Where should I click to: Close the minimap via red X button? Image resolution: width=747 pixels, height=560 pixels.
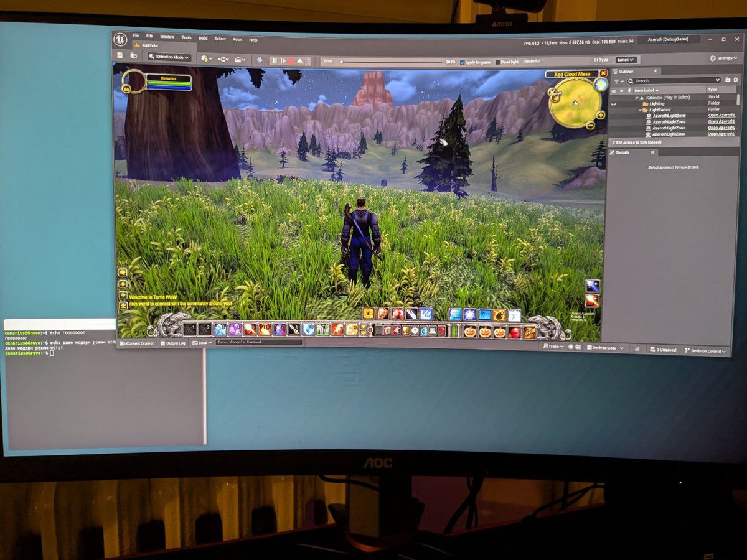tap(603, 73)
